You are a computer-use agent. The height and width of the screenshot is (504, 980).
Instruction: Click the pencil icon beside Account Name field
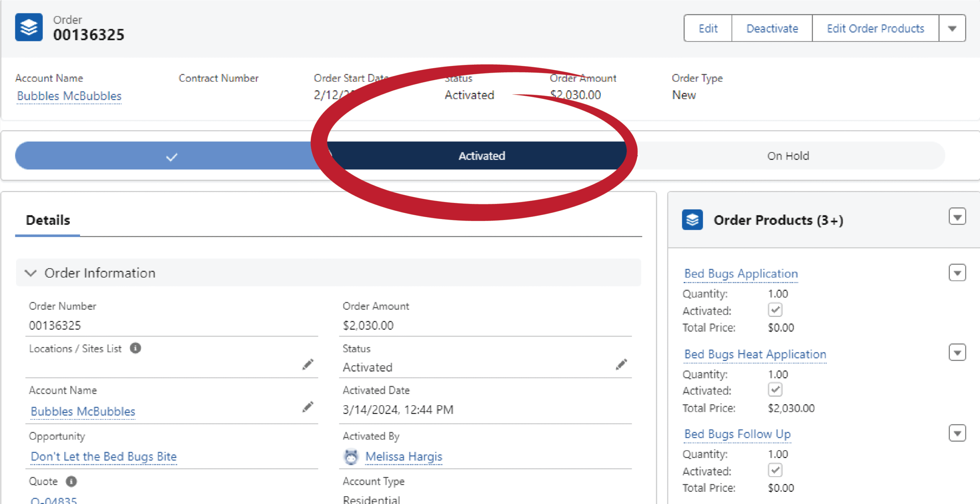pyautogui.click(x=308, y=407)
